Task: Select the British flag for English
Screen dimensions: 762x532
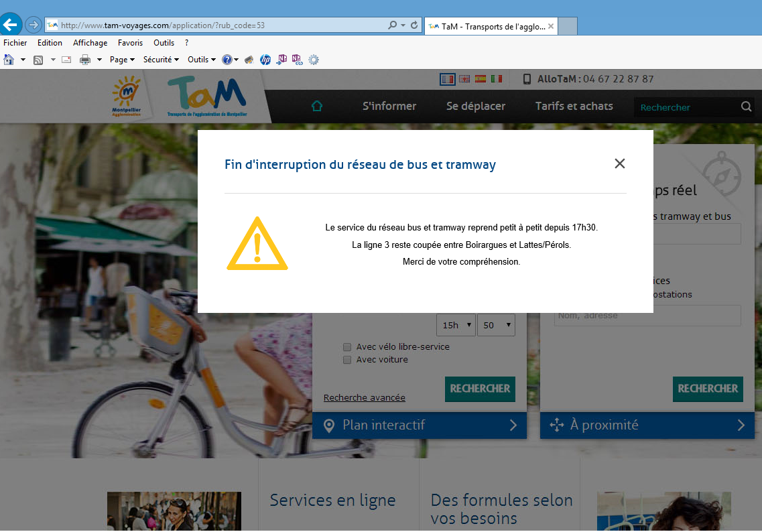Action: [464, 79]
